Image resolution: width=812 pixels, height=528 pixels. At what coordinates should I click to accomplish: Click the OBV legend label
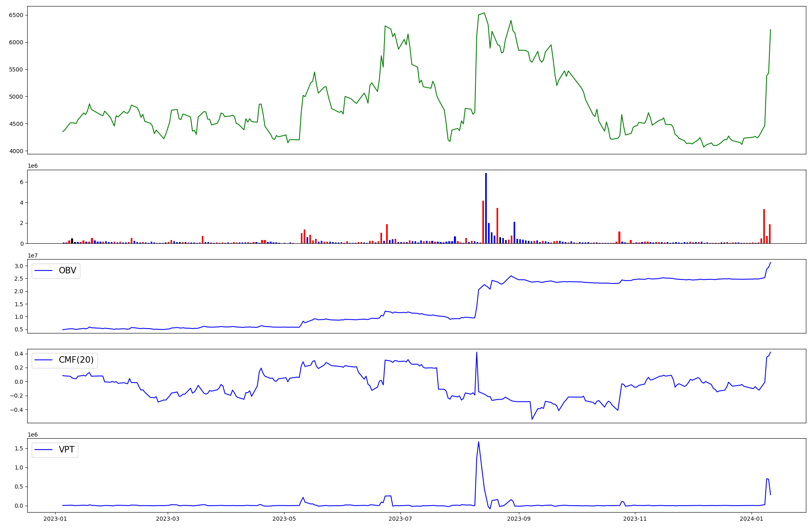(67, 271)
